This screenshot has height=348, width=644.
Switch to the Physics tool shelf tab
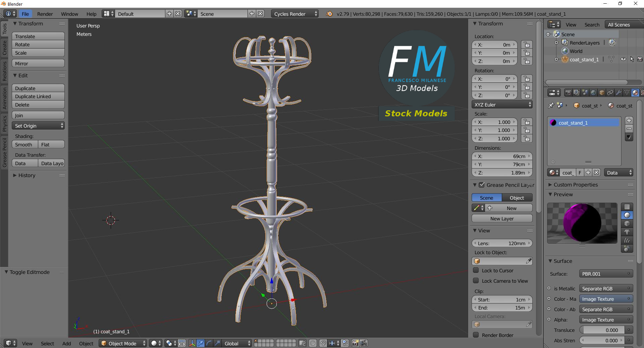point(4,123)
